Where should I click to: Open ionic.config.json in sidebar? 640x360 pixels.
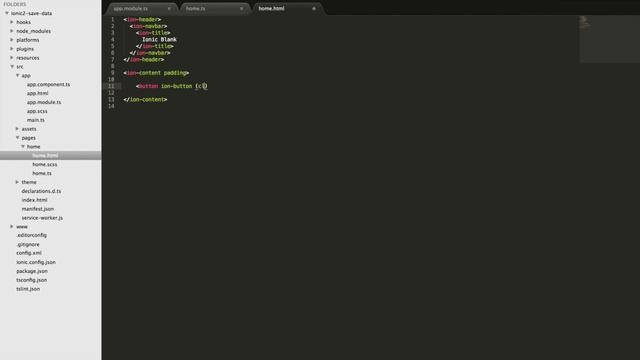[x=36, y=262]
